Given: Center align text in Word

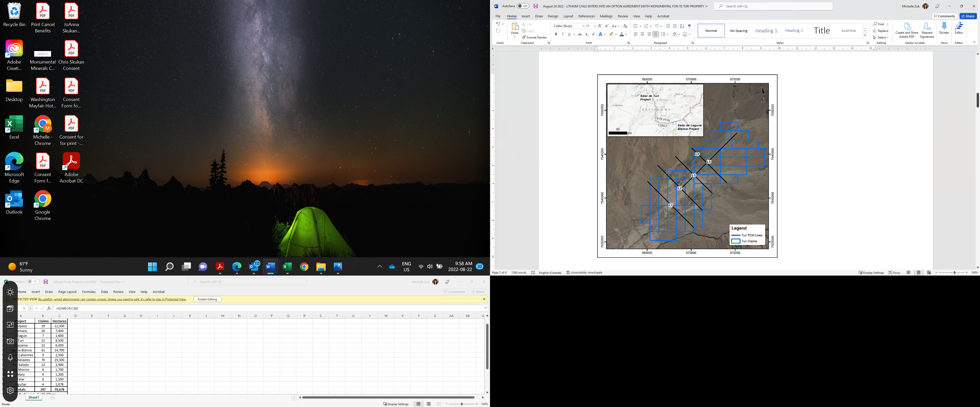Looking at the screenshot, I should click(x=642, y=34).
